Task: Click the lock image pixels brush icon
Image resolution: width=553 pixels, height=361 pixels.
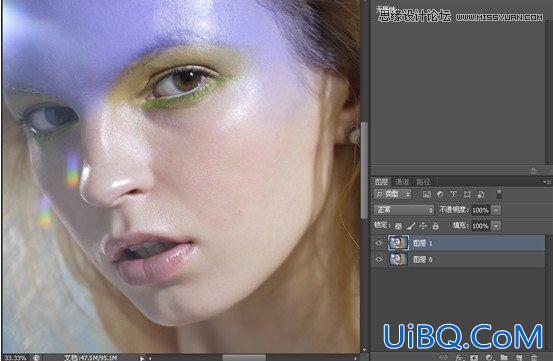Action: (x=411, y=226)
